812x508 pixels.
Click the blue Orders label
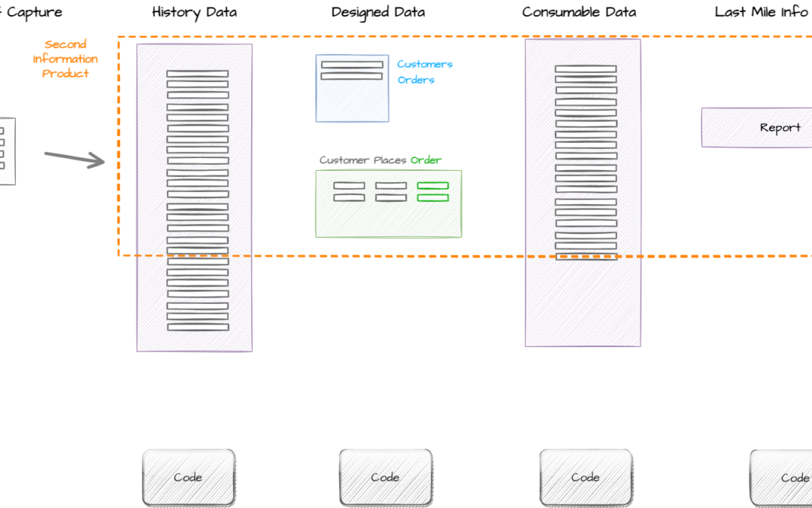click(416, 80)
